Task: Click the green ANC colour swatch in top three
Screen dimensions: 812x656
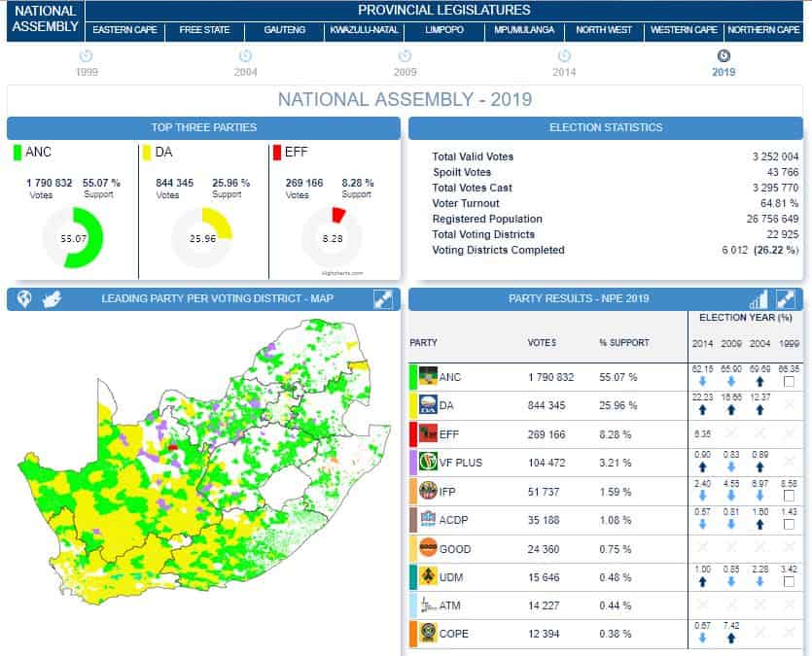Action: 18,153
